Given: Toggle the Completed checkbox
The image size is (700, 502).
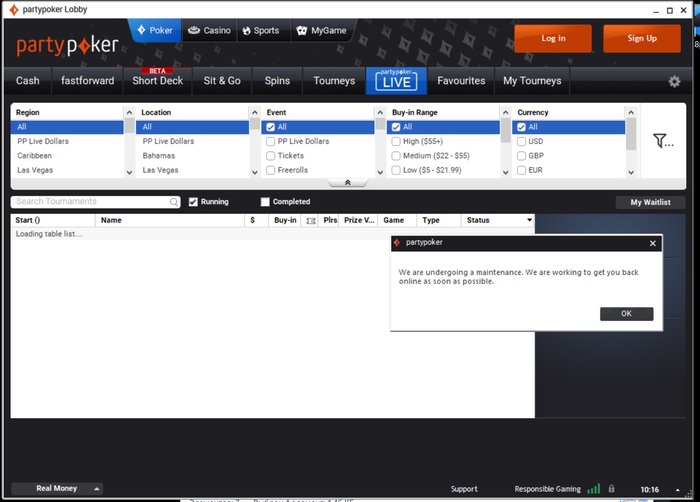Looking at the screenshot, I should pos(265,202).
